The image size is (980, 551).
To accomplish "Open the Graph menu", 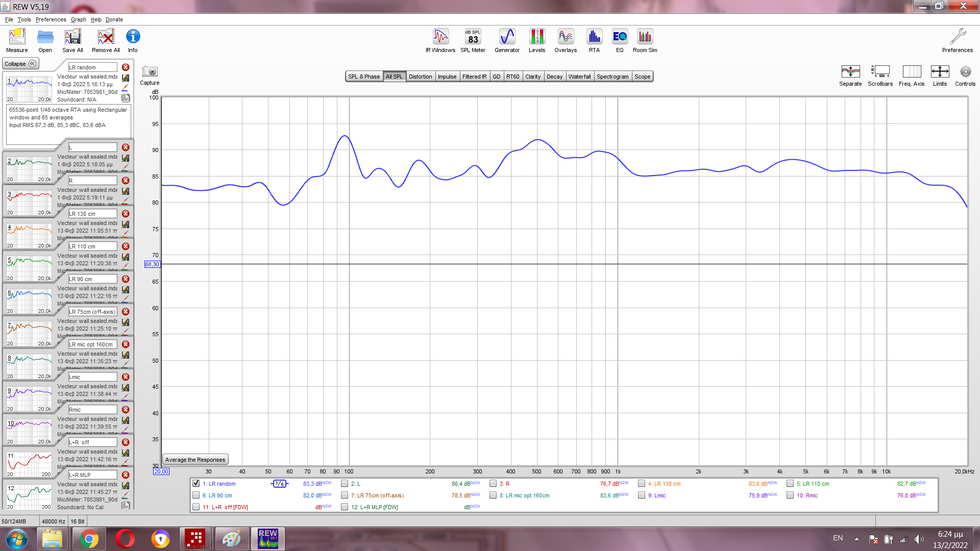I will pyautogui.click(x=78, y=19).
